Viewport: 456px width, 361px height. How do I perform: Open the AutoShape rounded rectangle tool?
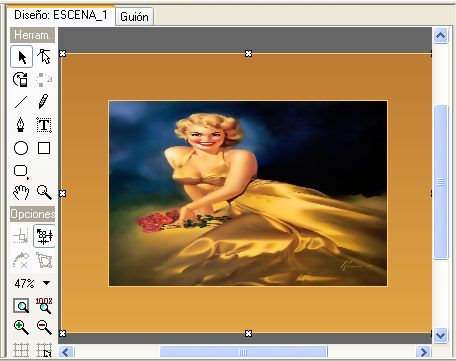[21, 171]
